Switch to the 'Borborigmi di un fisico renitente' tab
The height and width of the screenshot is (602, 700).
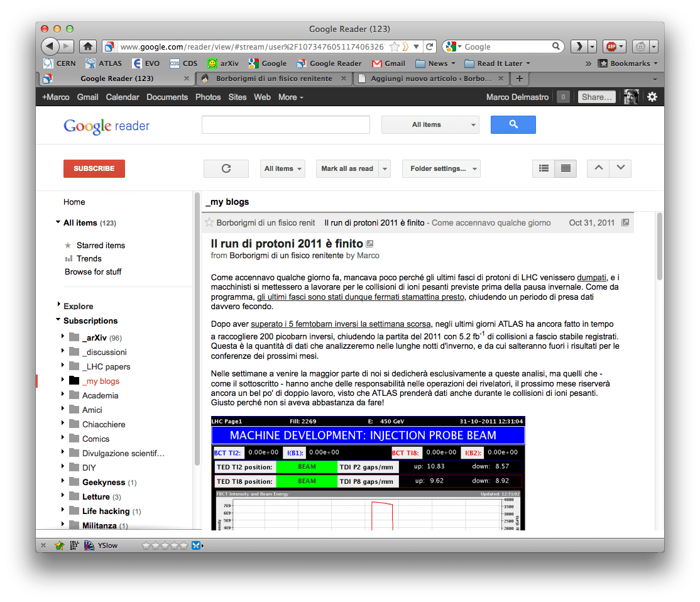tap(274, 79)
